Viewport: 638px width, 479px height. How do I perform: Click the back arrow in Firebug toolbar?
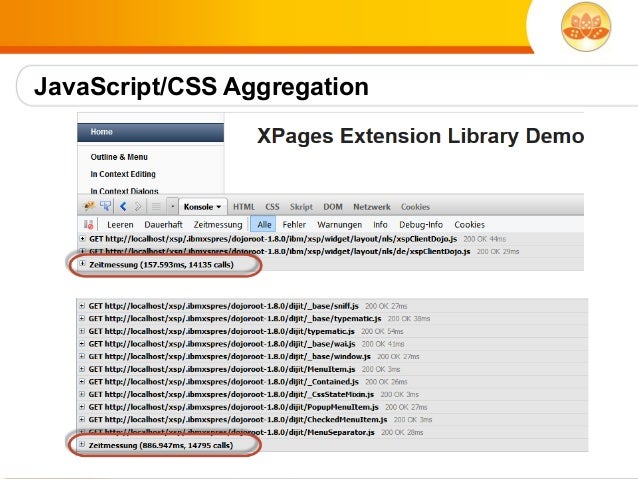[x=123, y=206]
